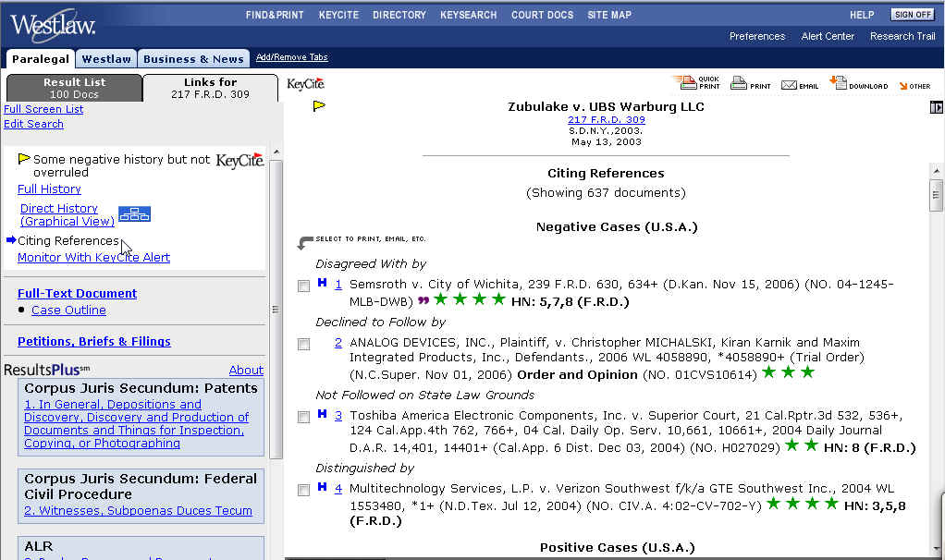945x560 pixels.
Task: Click the Email envelope icon
Action: (x=789, y=84)
